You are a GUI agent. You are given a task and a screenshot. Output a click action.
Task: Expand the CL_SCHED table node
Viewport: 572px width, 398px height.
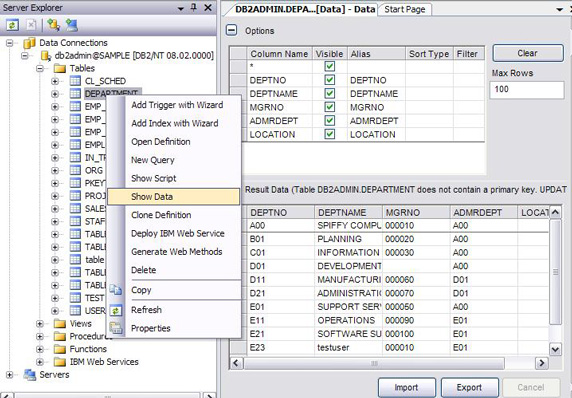coord(55,81)
